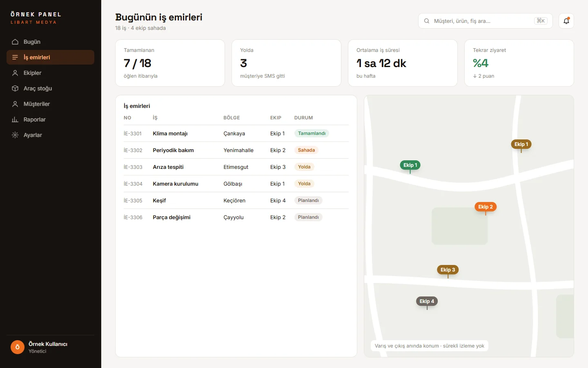Select the Ekip 3 map pin
Image resolution: width=588 pixels, height=368 pixels.
[448, 270]
